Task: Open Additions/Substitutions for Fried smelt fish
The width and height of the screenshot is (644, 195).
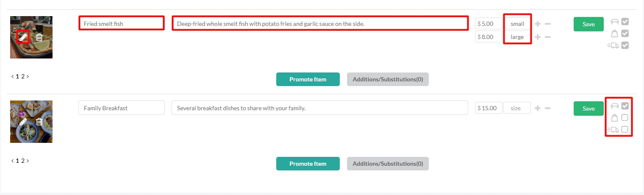Action: pos(388,79)
